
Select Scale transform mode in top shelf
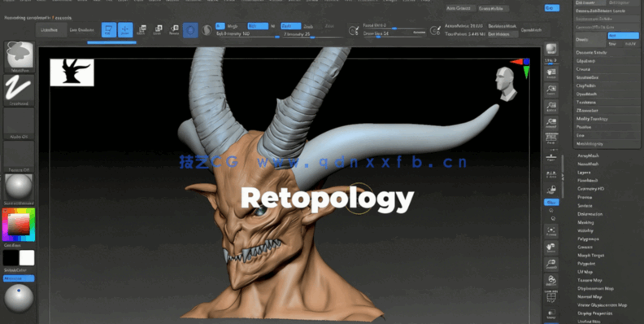(x=158, y=30)
